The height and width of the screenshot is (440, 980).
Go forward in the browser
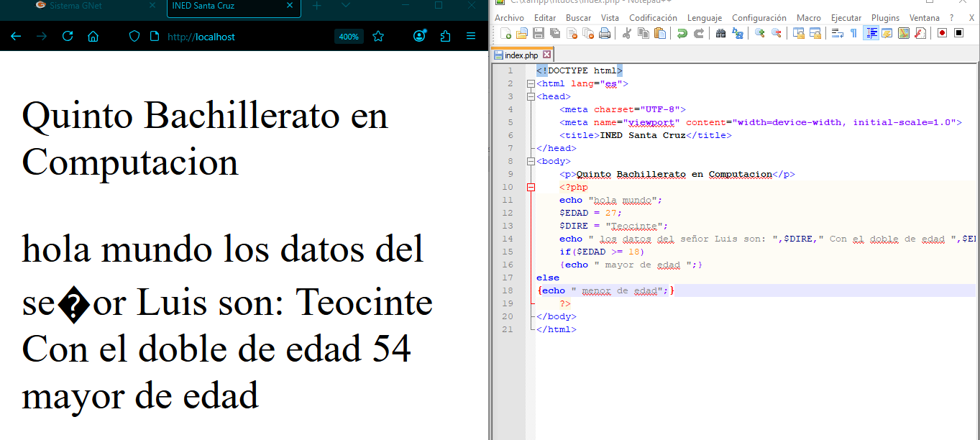[x=41, y=36]
